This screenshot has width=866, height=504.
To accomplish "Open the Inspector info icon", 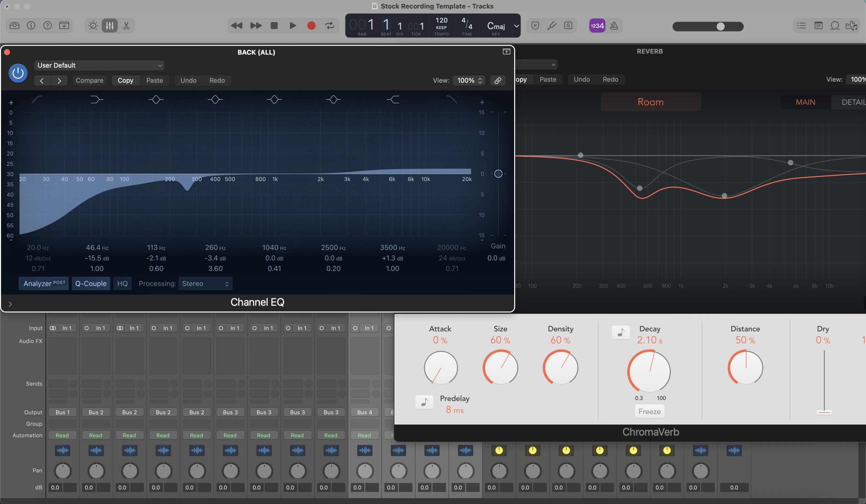I will tap(30, 25).
